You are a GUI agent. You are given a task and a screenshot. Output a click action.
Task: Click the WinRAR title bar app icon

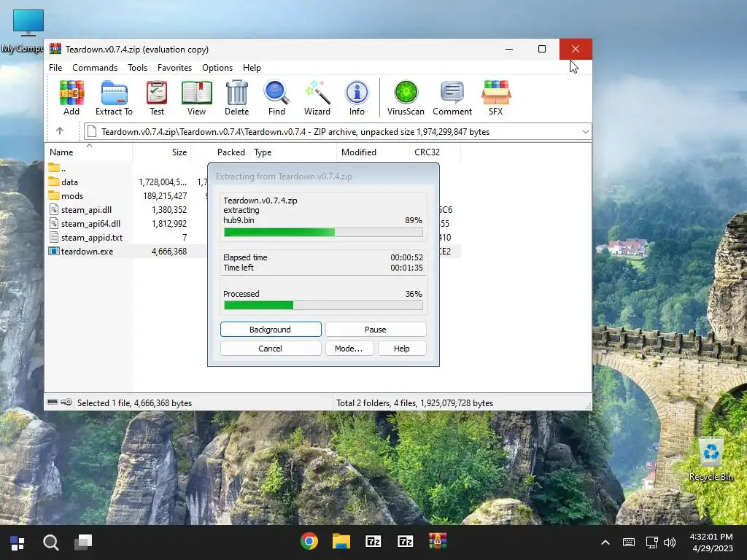(x=55, y=49)
